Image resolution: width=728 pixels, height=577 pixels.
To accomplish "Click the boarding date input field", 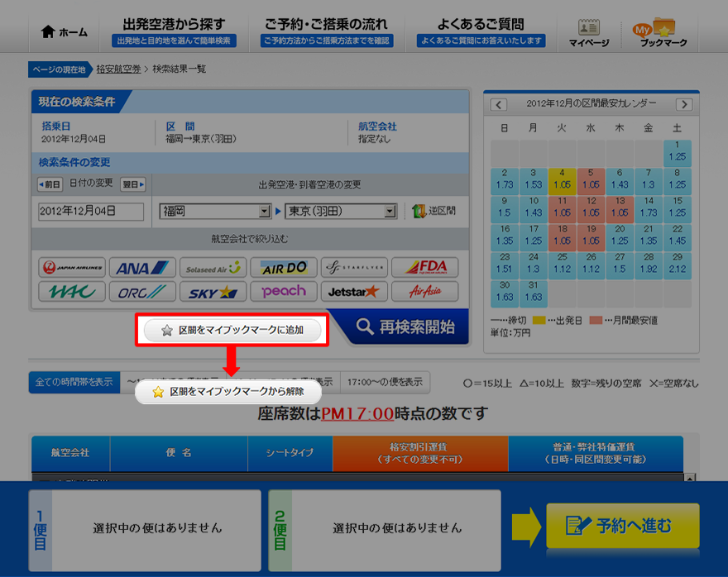I will [x=91, y=212].
